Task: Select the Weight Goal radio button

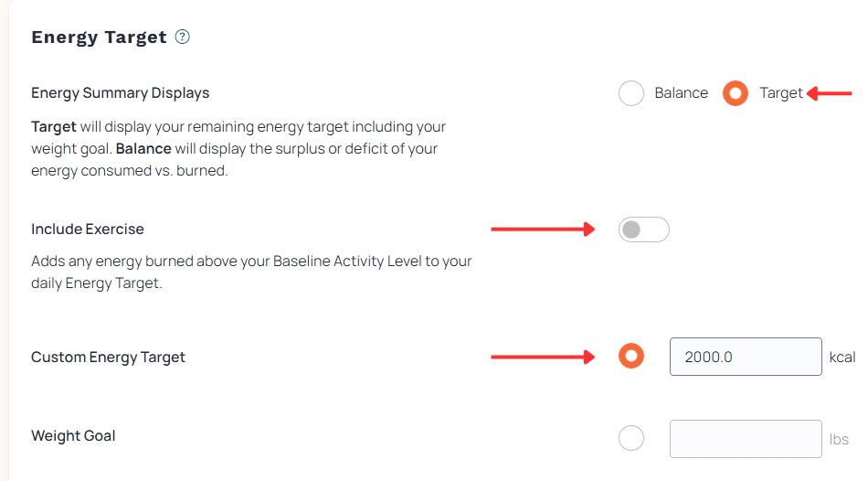Action: pos(631,438)
